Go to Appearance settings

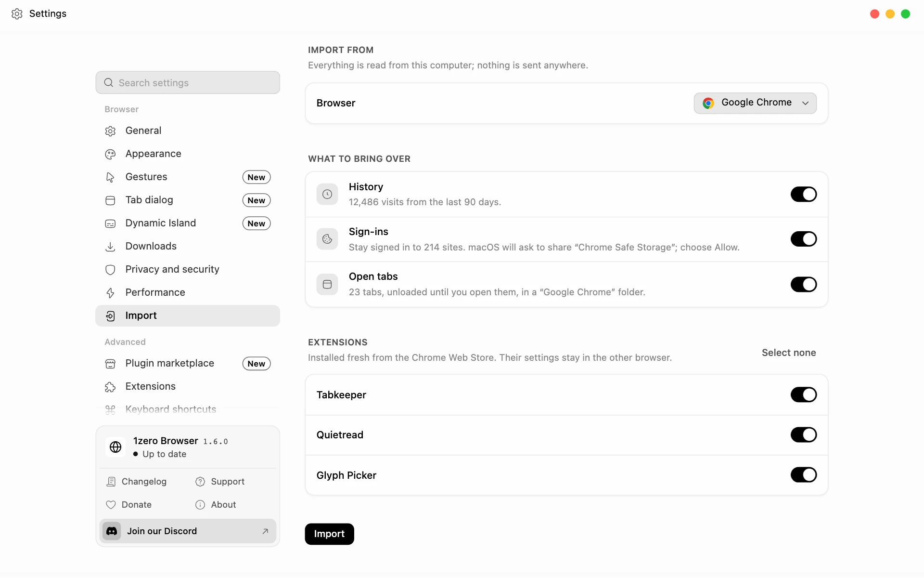[188, 154]
